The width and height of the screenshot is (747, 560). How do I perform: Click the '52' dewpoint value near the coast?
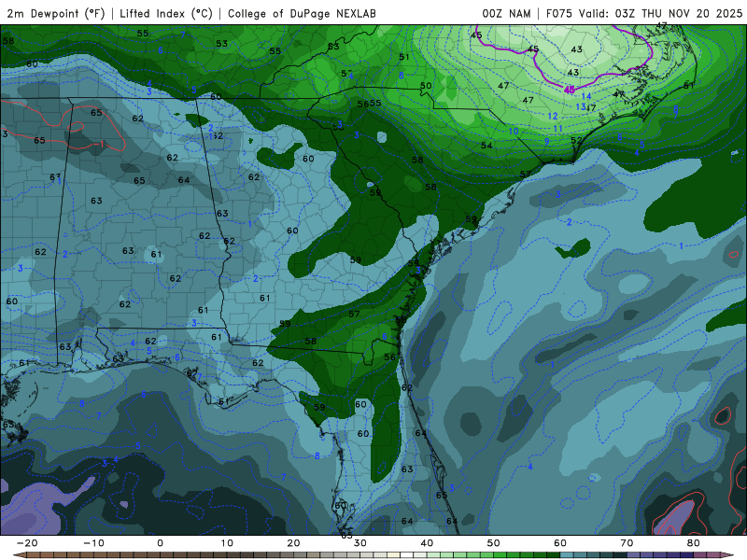(x=576, y=141)
